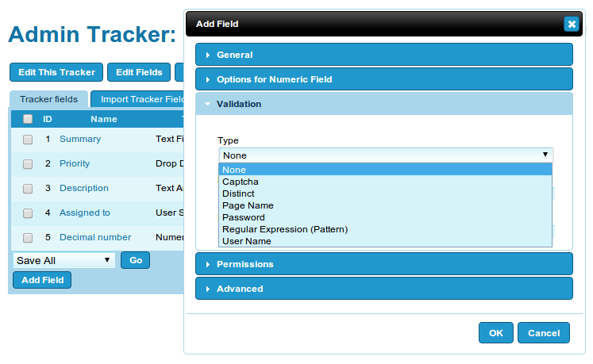Expand Options for Numeric Field section
The image size is (593, 364).
tap(274, 79)
